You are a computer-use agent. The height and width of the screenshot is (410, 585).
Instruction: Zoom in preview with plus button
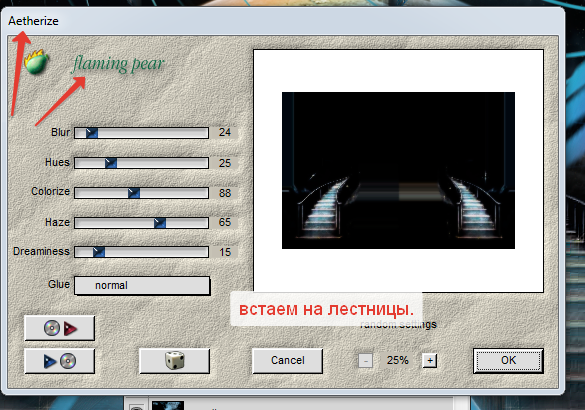click(x=430, y=361)
